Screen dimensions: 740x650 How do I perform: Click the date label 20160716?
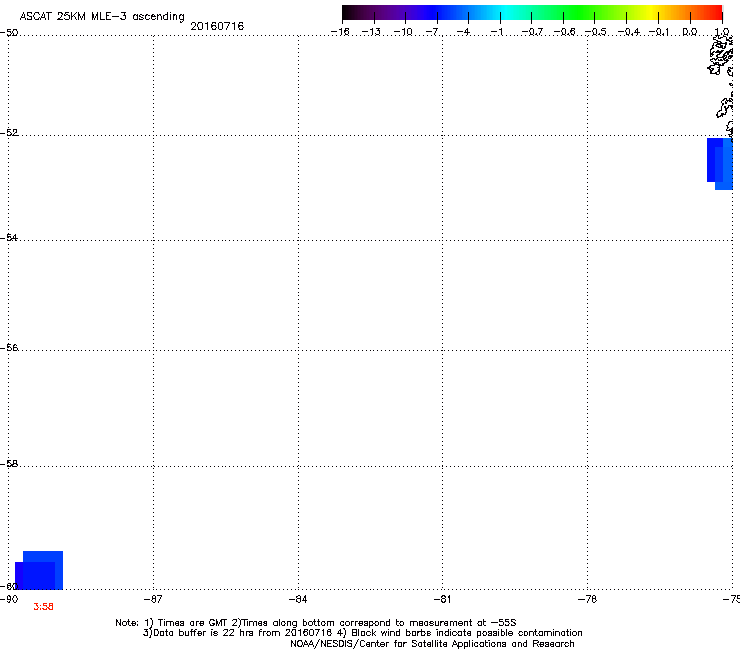[217, 26]
